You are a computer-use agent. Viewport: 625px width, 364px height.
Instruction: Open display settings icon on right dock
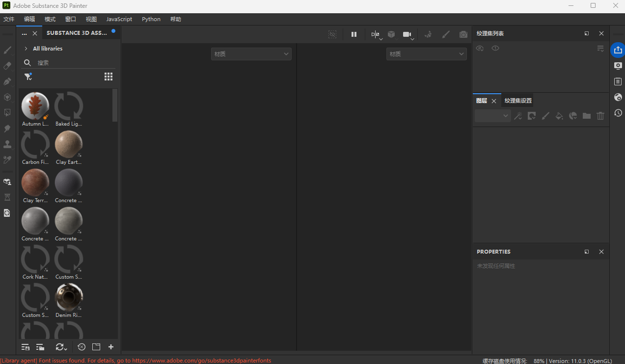(x=618, y=66)
